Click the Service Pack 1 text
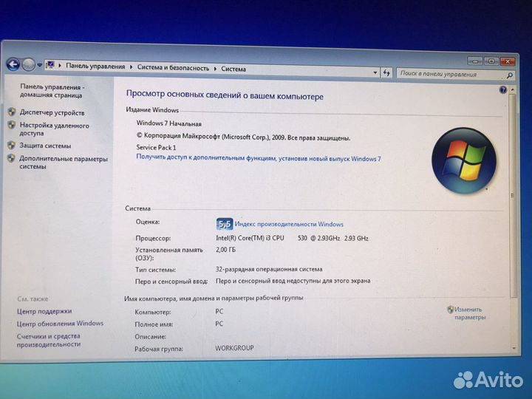This screenshot has height=399, width=532. point(156,147)
